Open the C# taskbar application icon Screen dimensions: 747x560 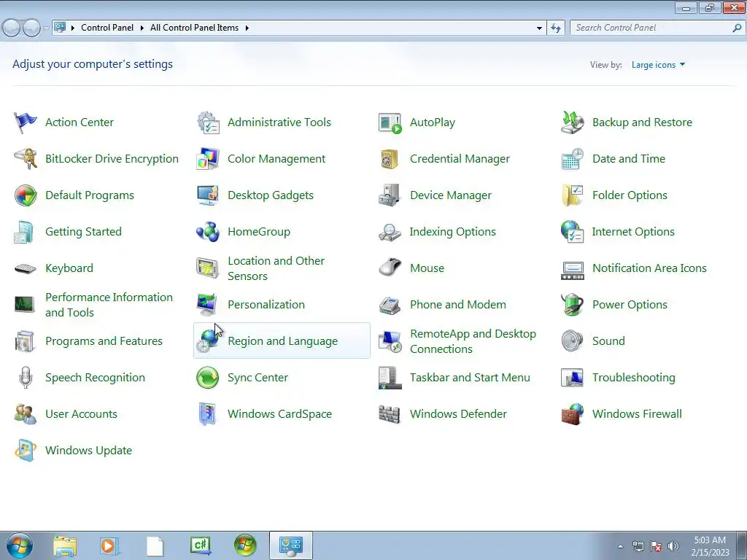click(201, 545)
